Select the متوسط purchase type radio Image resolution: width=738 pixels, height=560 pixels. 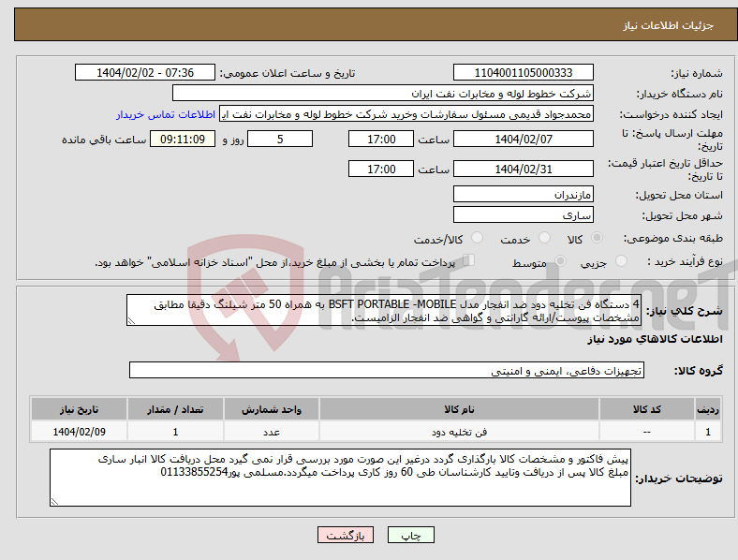point(560,260)
